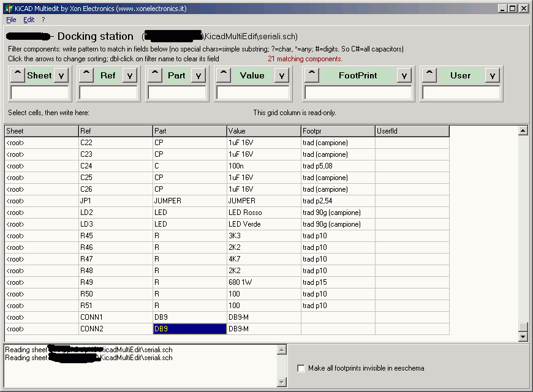The width and height of the screenshot is (533, 392).
Task: Open the File menu
Action: 11,20
